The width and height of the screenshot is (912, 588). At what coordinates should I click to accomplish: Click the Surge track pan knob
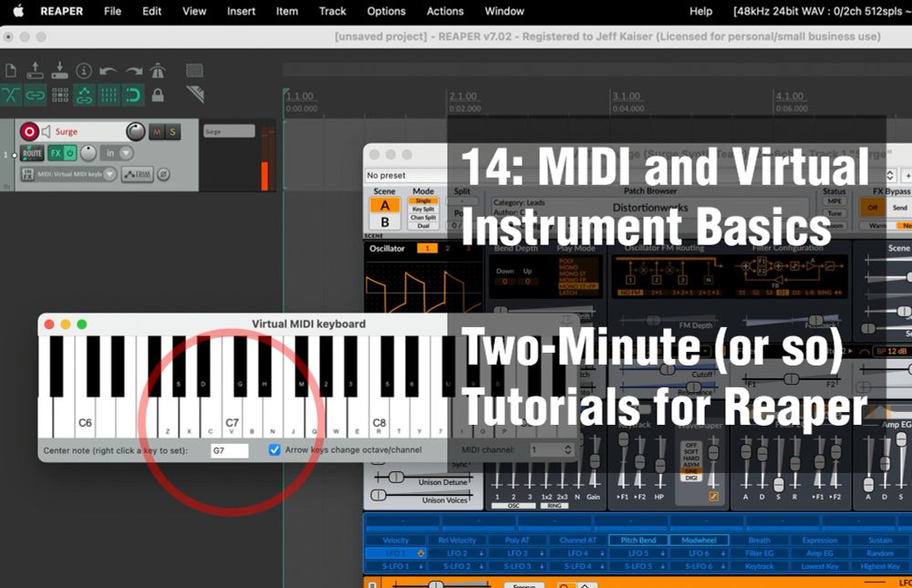coord(88,153)
